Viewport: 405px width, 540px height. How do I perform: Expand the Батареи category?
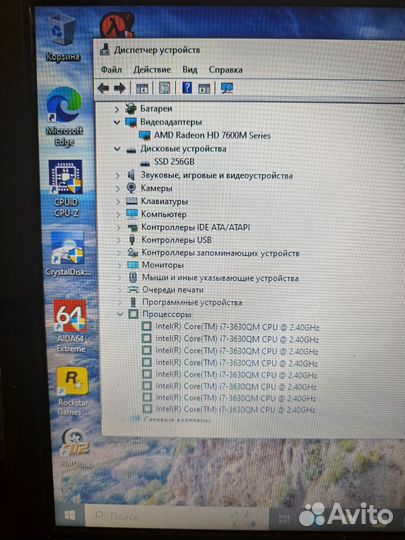tap(117, 110)
